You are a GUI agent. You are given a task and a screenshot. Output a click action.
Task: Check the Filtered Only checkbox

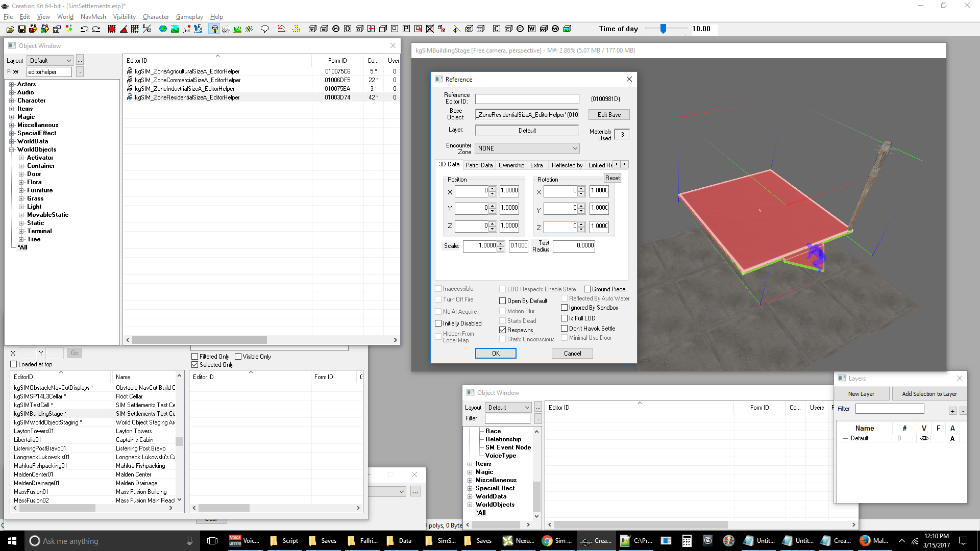click(195, 357)
